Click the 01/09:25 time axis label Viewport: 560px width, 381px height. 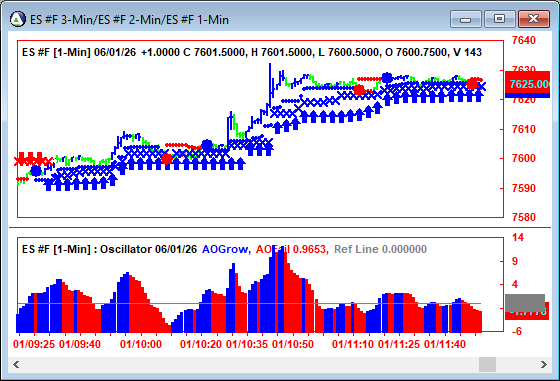click(34, 345)
